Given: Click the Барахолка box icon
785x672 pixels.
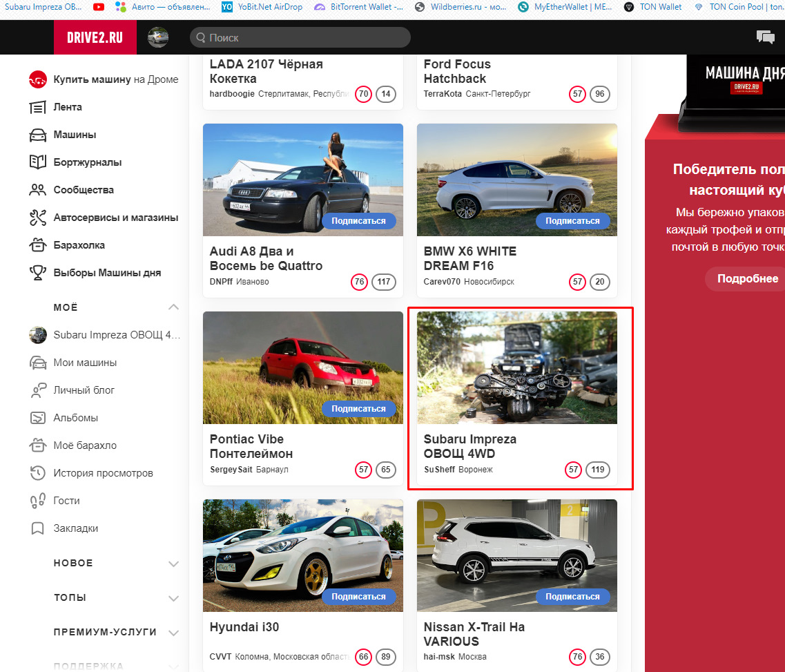Looking at the screenshot, I should click(37, 245).
